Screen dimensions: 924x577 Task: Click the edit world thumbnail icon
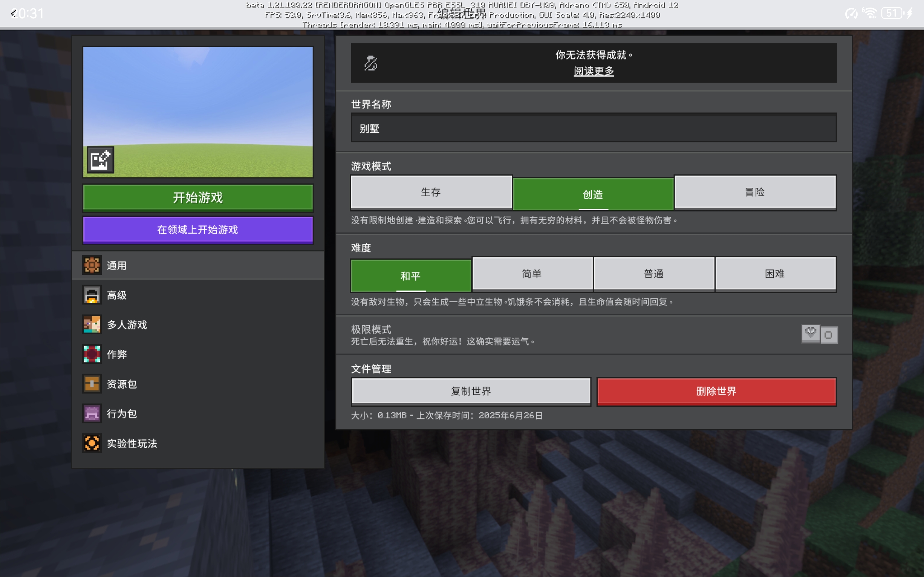point(100,160)
